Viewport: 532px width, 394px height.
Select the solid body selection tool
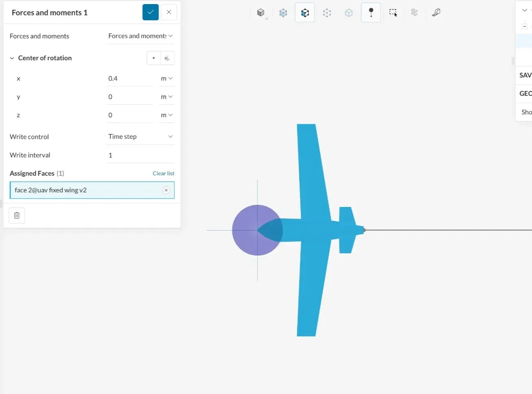(261, 12)
